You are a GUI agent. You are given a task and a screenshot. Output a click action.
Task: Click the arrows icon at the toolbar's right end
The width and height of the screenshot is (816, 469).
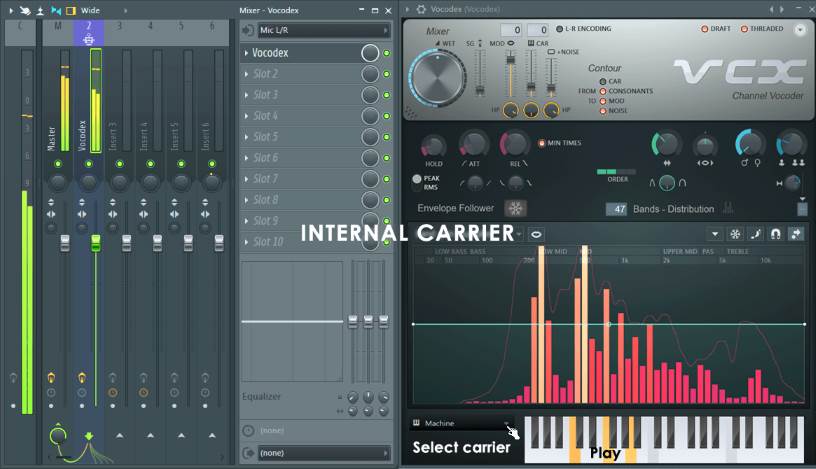click(796, 234)
